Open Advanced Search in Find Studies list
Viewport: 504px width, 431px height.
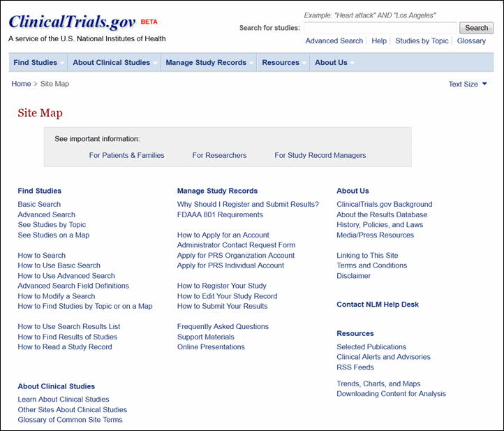[x=47, y=214]
